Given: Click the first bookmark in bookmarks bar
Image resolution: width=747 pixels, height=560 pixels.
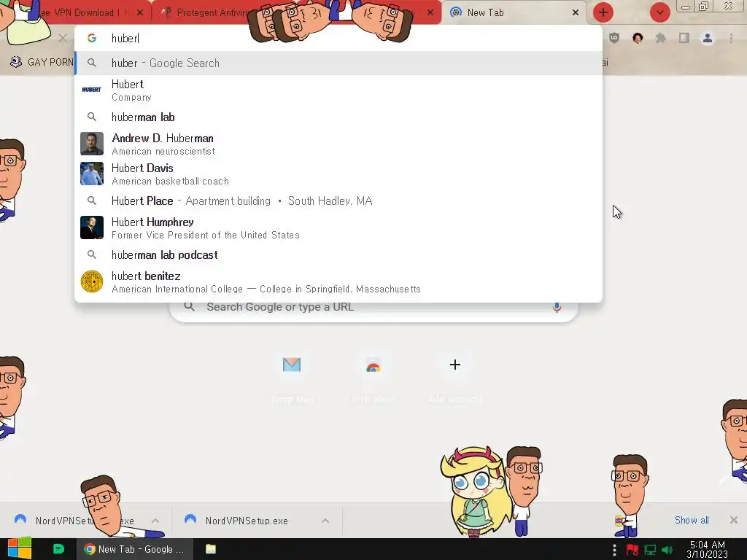Looking at the screenshot, I should [x=42, y=62].
